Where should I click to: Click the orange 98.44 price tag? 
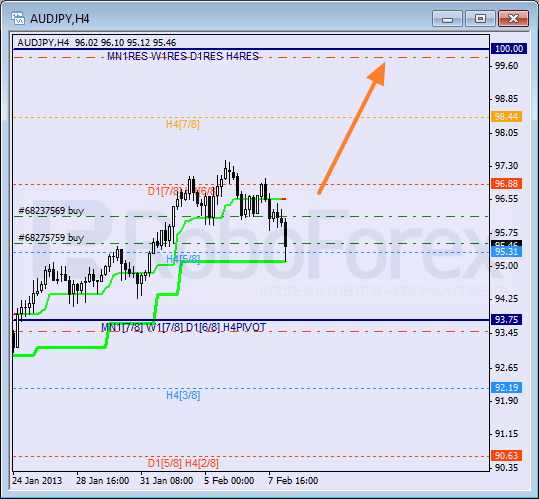tap(506, 117)
